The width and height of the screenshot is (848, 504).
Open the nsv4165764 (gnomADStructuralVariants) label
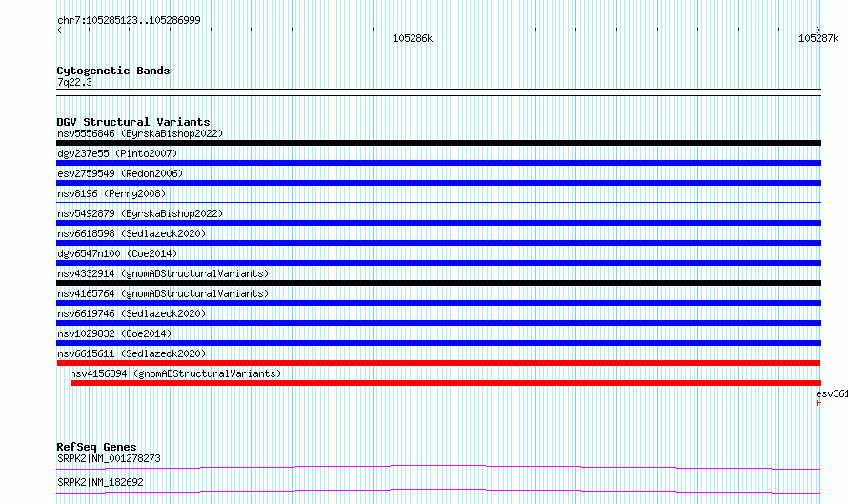click(x=163, y=293)
